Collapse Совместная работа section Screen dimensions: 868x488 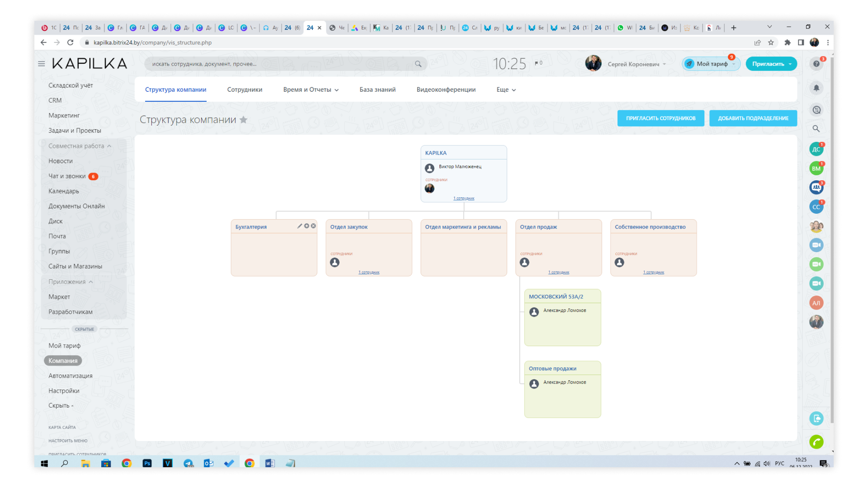pos(109,146)
